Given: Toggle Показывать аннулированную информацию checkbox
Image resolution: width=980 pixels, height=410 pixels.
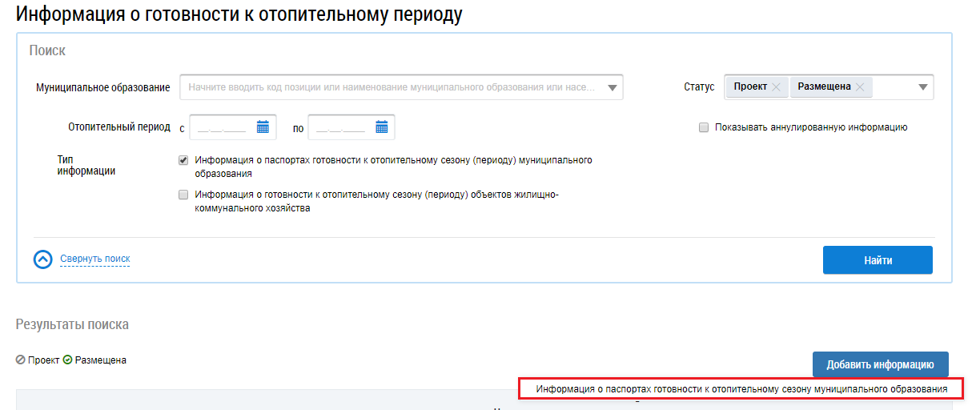Looking at the screenshot, I should coord(704,127).
